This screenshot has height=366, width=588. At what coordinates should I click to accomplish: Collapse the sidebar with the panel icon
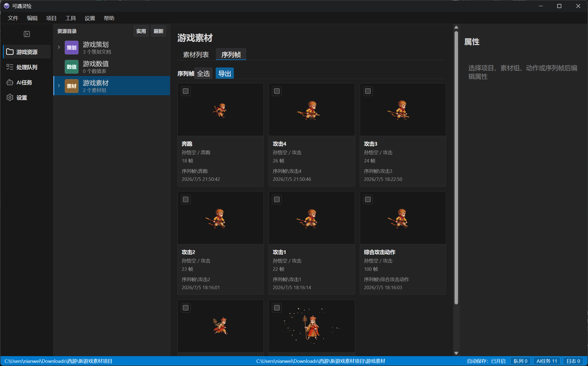coord(27,34)
